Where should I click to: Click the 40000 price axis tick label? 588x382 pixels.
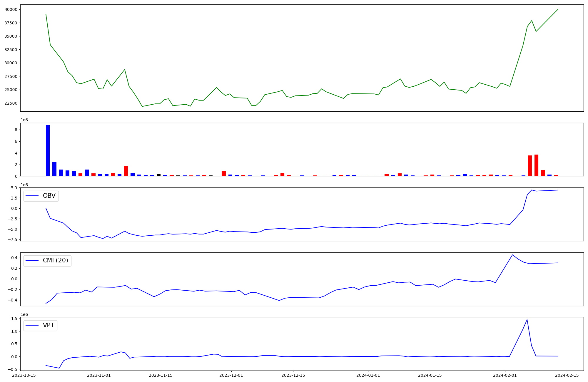pos(11,9)
